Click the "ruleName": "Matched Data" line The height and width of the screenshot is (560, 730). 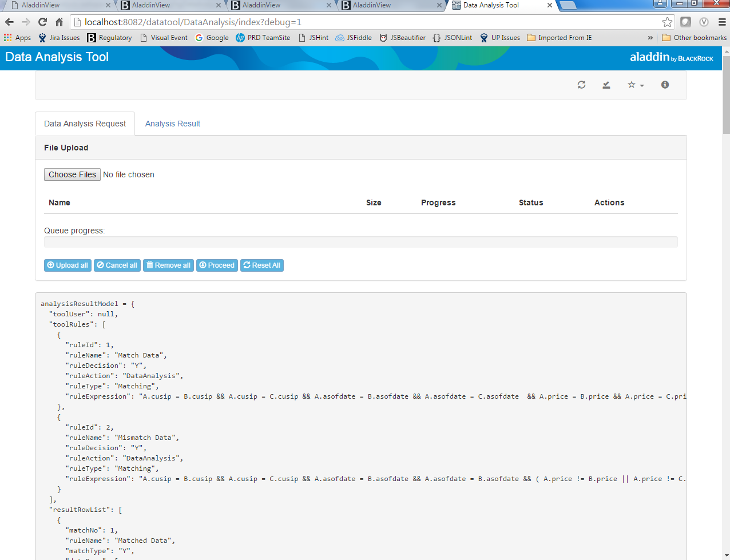(x=120, y=541)
